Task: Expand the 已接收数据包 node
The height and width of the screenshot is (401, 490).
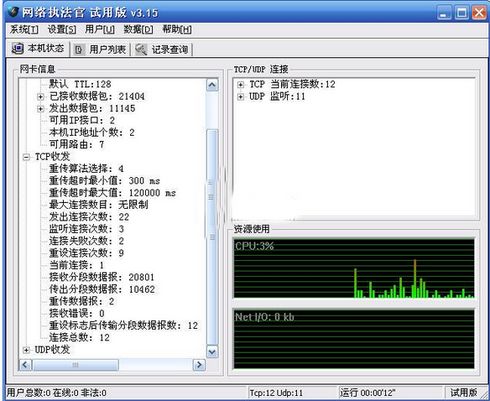Action: (41, 97)
